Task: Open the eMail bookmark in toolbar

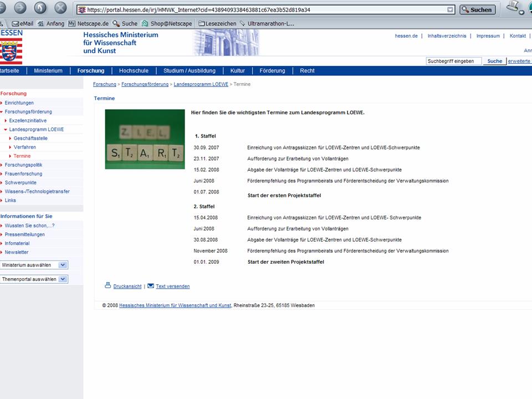Action: (x=22, y=24)
